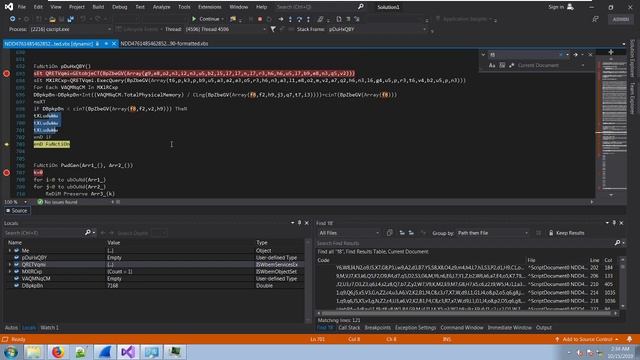Click copy results icon in Find panel
This screenshot has height=360, width=640.
tap(389, 233)
